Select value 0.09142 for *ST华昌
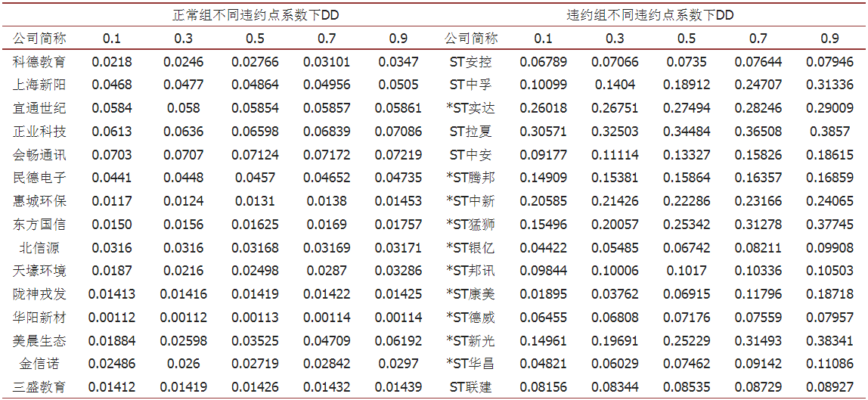This screenshot has height=400, width=868. 758,364
